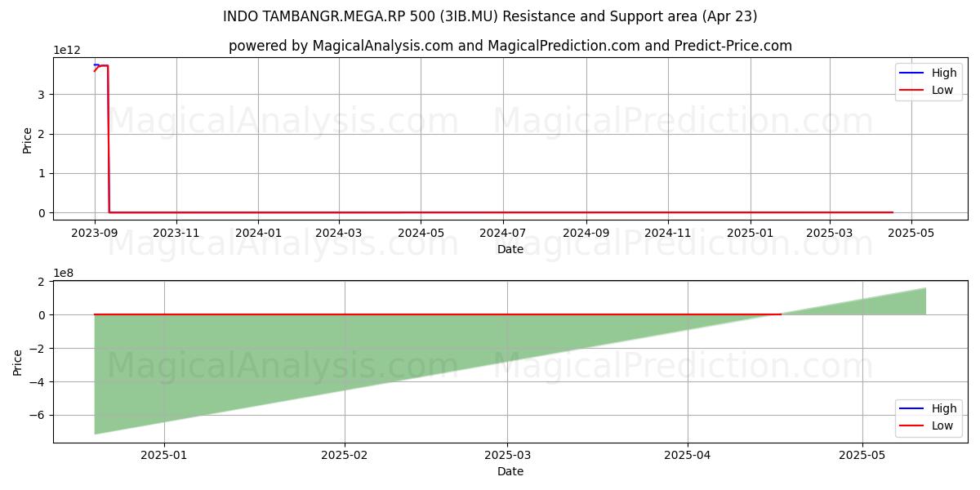Click the 2025-01 tick label in upper chart
980x490 pixels.
pos(751,233)
